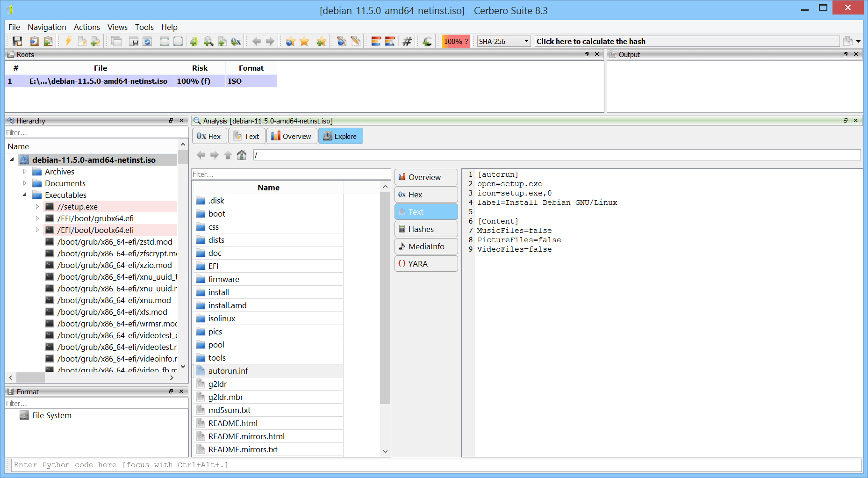The height and width of the screenshot is (478, 868).
Task: Click the yellow star bookmark icon
Action: coord(304,41)
